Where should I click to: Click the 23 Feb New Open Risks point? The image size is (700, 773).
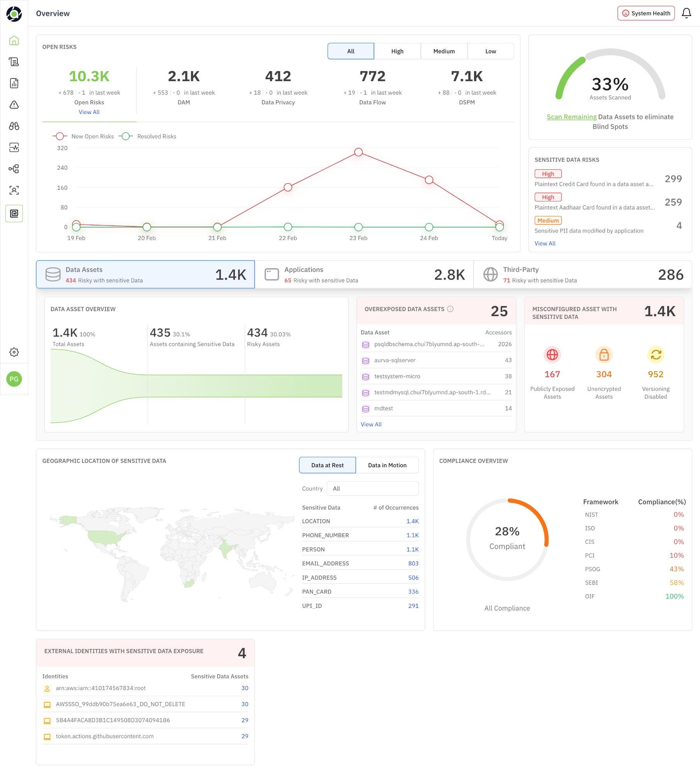[358, 152]
